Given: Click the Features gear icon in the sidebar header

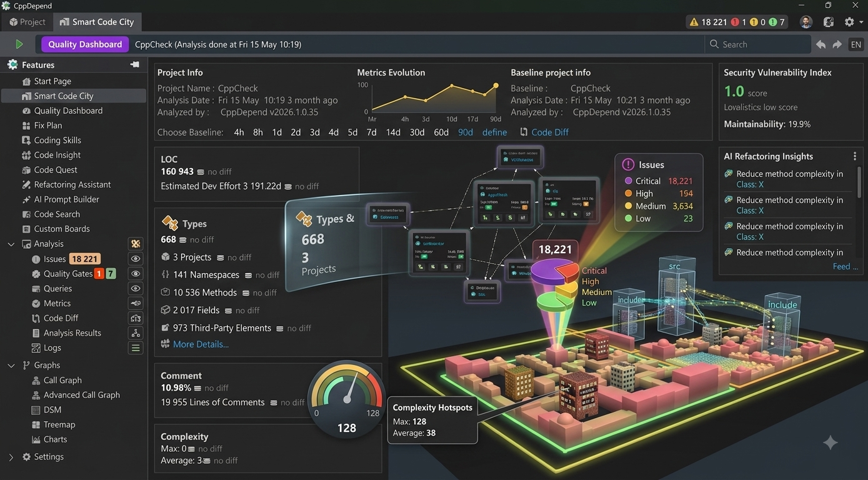Looking at the screenshot, I should pos(12,64).
